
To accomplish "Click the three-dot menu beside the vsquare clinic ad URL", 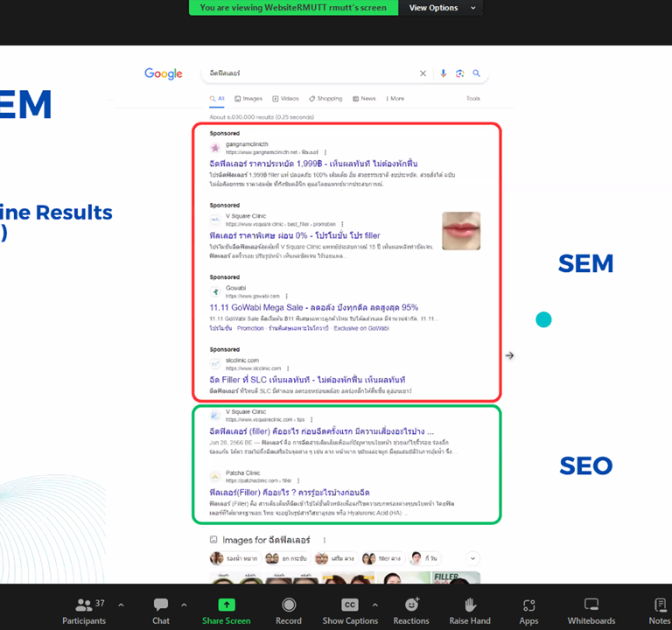I will [x=342, y=224].
